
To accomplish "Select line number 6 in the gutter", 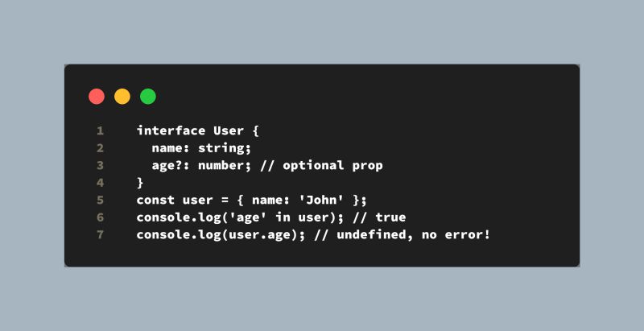I will (100, 217).
